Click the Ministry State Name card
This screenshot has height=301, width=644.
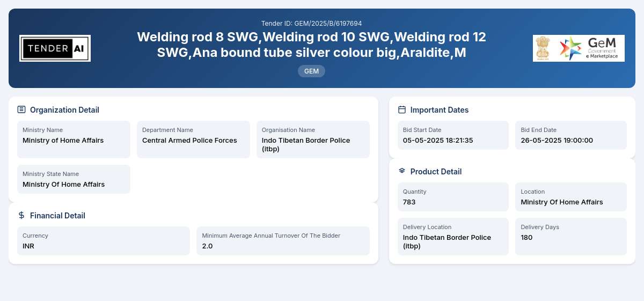(x=74, y=179)
